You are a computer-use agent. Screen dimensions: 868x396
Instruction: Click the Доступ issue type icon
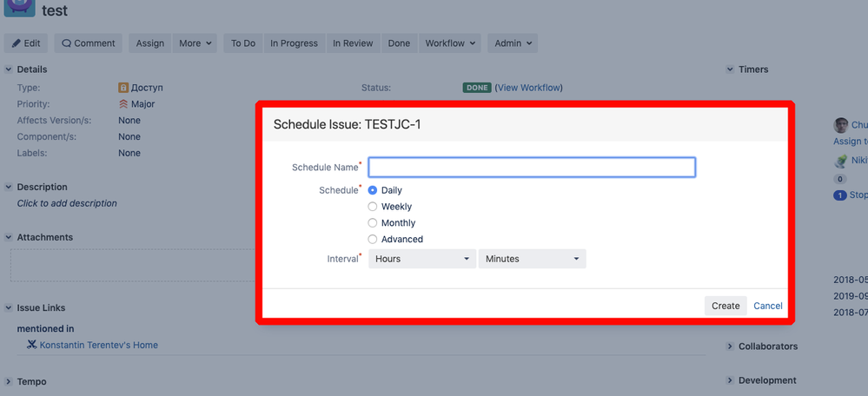(123, 88)
